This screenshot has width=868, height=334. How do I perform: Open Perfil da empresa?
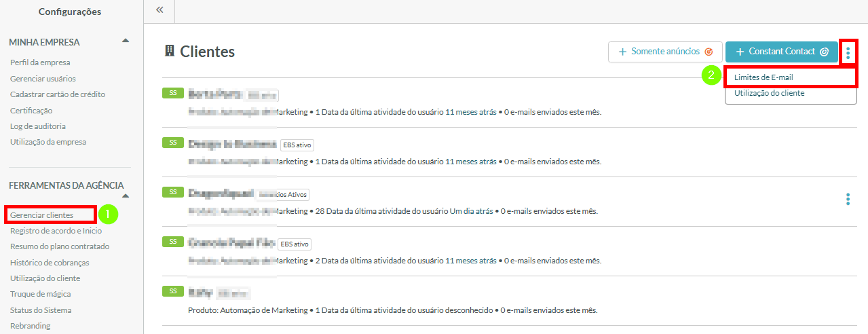tap(40, 62)
